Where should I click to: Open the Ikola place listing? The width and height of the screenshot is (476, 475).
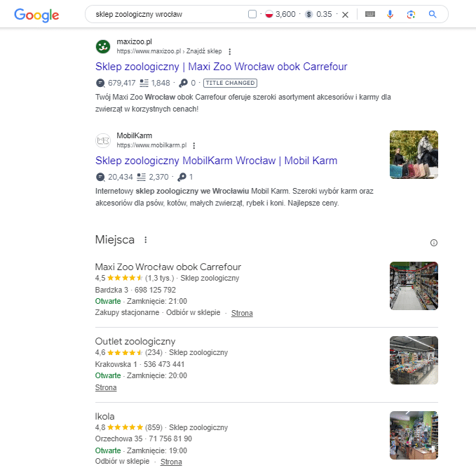(x=104, y=416)
